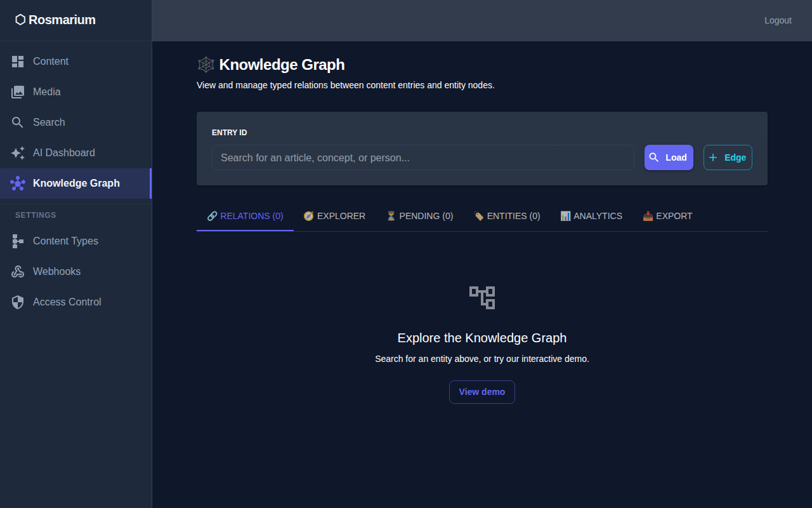Click the bar chart emoji on Analytics tab

[565, 216]
